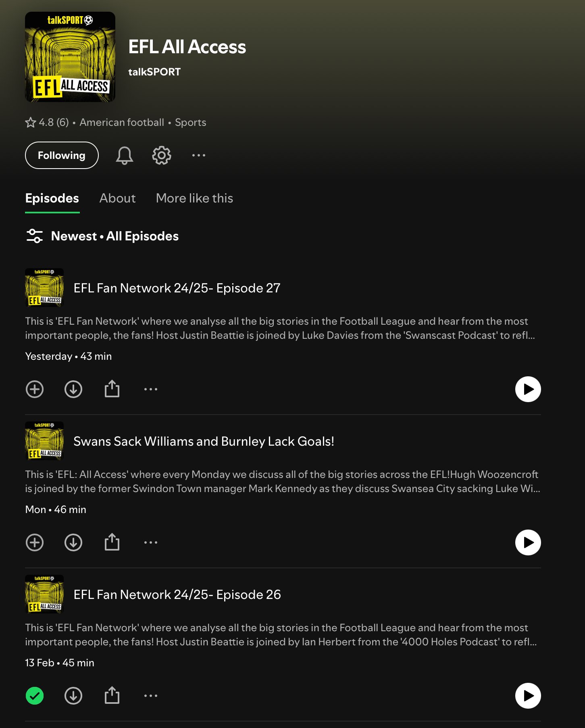Open the American football category link

[x=122, y=122]
